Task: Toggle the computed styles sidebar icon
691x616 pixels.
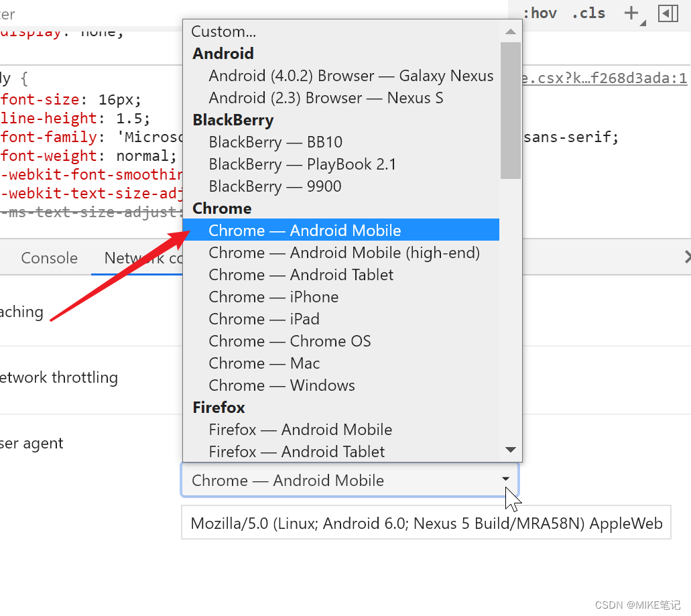Action: pyautogui.click(x=668, y=13)
